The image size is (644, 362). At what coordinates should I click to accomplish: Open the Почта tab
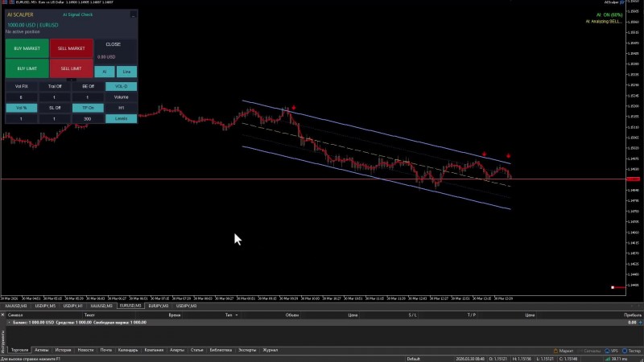pyautogui.click(x=106, y=351)
